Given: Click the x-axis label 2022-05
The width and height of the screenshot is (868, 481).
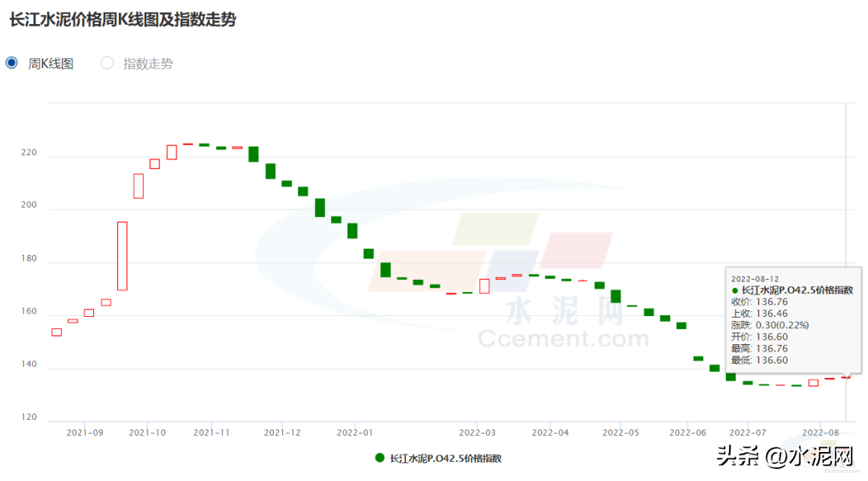Looking at the screenshot, I should 620,433.
